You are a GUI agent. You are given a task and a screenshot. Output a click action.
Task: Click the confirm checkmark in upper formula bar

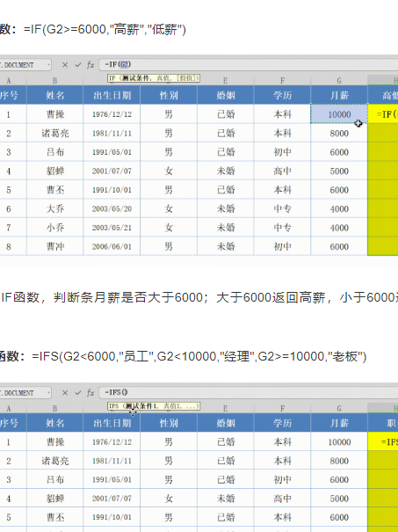click(x=78, y=64)
